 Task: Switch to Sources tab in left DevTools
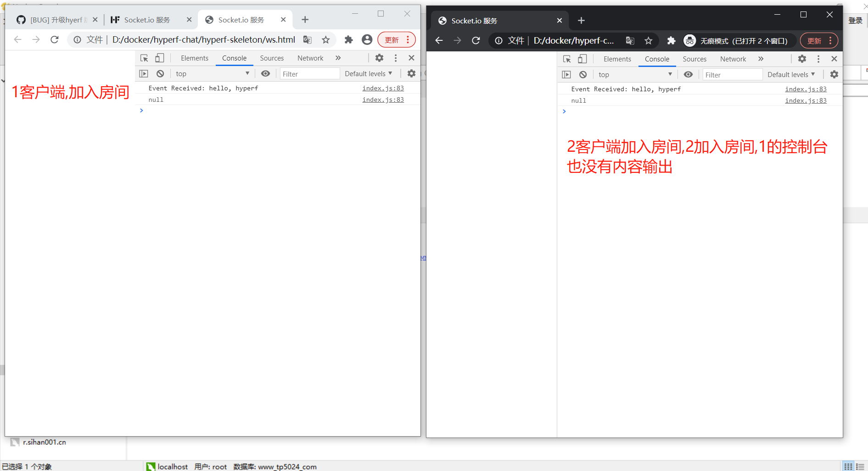tap(272, 58)
